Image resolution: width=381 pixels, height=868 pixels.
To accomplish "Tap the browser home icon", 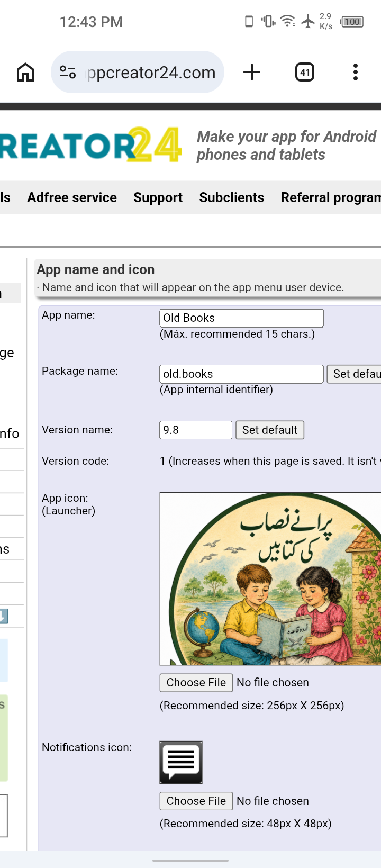I will 25,72.
